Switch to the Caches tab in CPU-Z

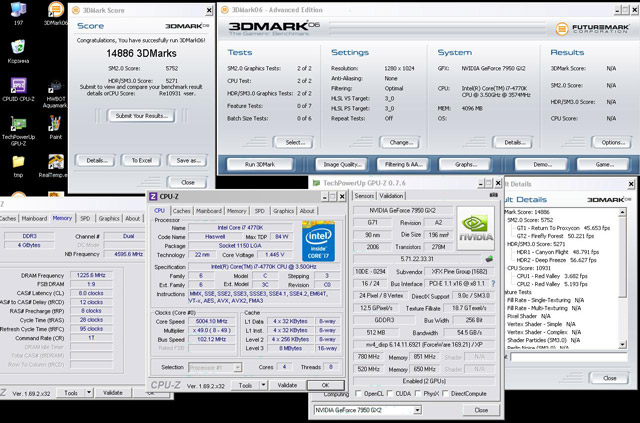[182, 211]
